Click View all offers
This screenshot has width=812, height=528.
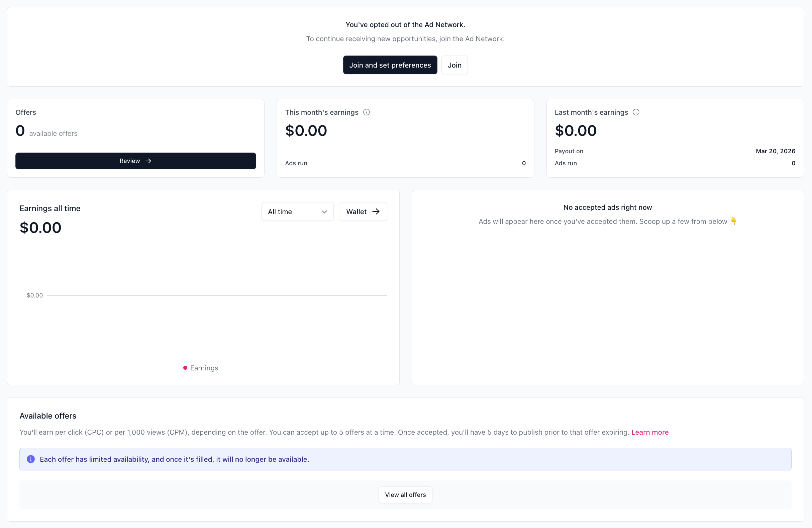[405, 495]
